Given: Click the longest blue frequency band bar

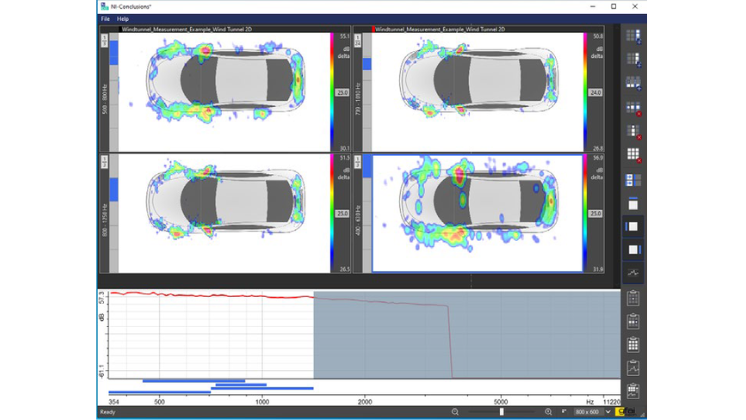Looking at the screenshot, I should pyautogui.click(x=211, y=389).
